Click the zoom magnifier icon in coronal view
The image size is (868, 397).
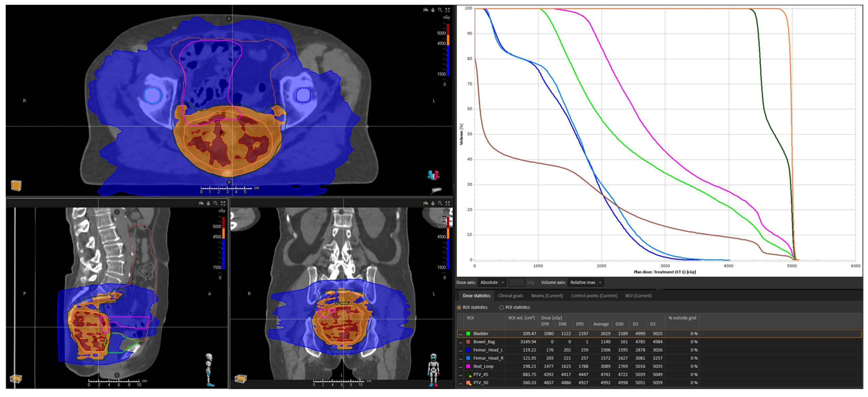440,203
